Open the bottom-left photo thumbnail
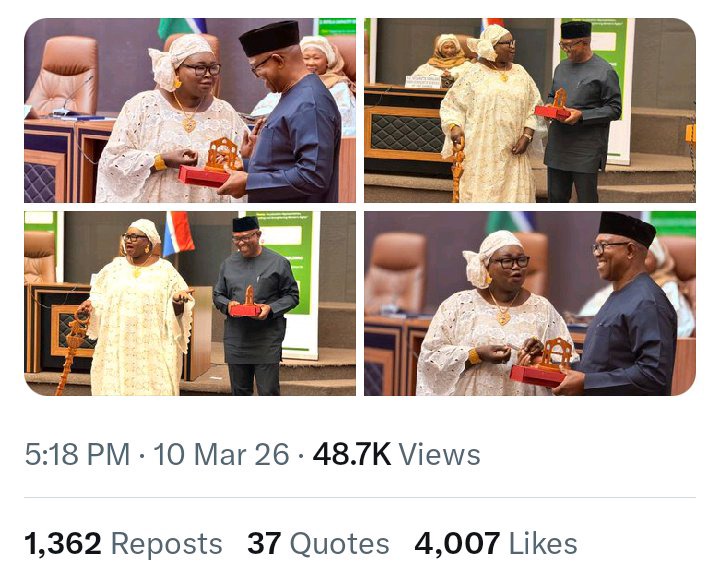 pyautogui.click(x=190, y=303)
